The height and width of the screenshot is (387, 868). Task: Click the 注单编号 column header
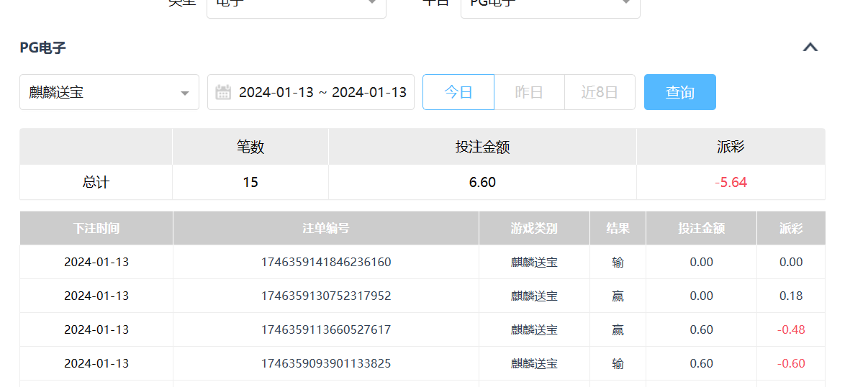pos(326,228)
